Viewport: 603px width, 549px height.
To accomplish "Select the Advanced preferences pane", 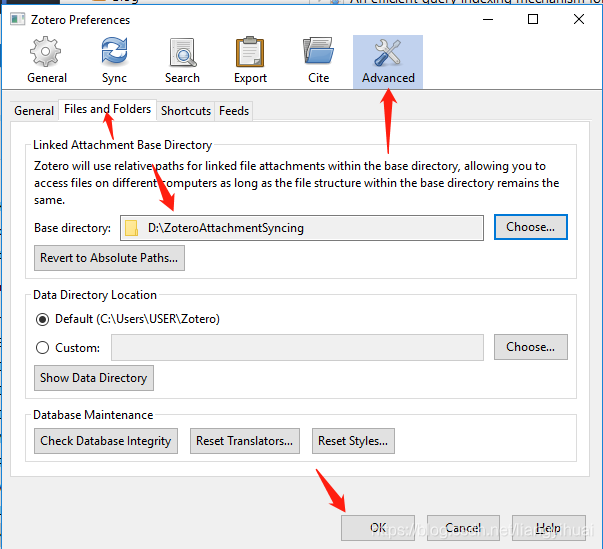I will [388, 62].
